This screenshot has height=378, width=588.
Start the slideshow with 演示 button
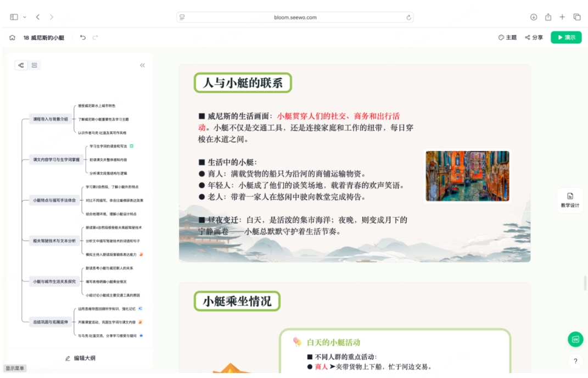[x=566, y=37]
